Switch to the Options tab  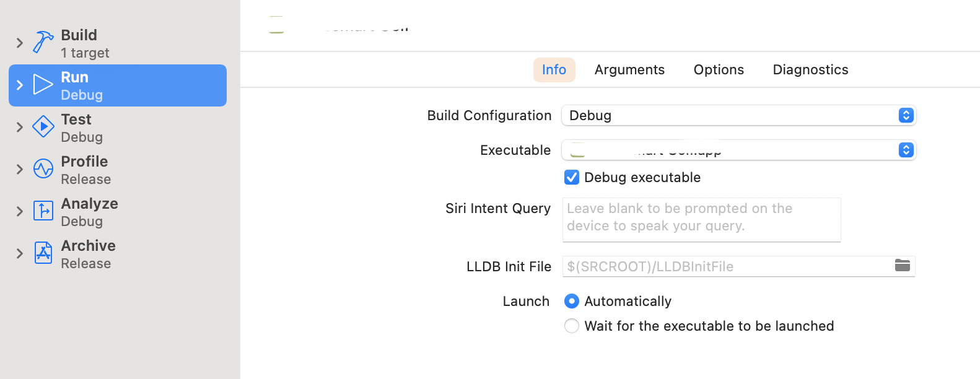(719, 70)
